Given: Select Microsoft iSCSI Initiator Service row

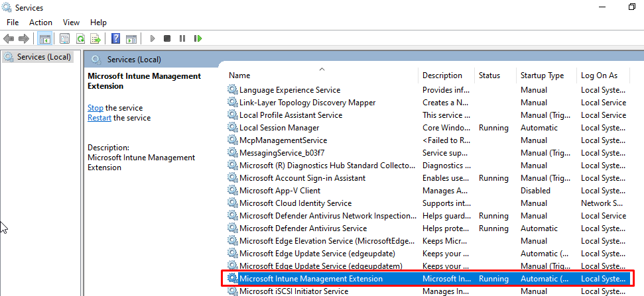Looking at the screenshot, I should (x=428, y=291).
